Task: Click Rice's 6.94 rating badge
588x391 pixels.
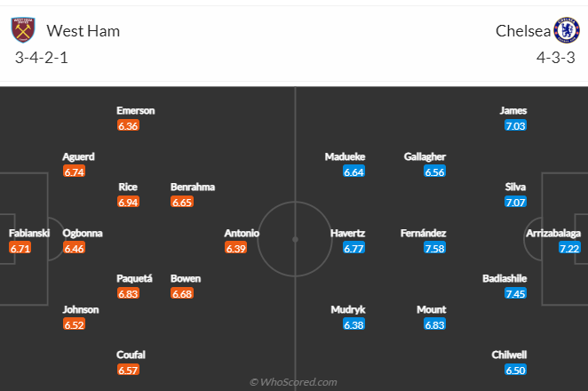Action: tap(128, 203)
